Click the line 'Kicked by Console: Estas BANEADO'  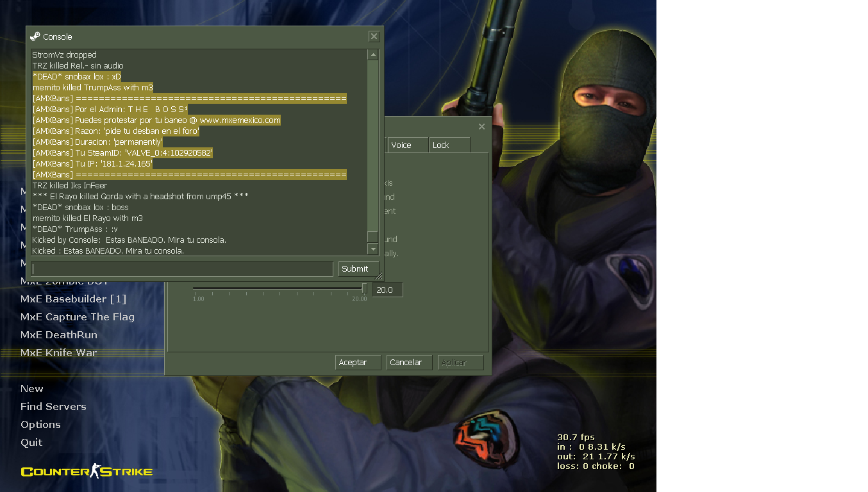(x=129, y=240)
